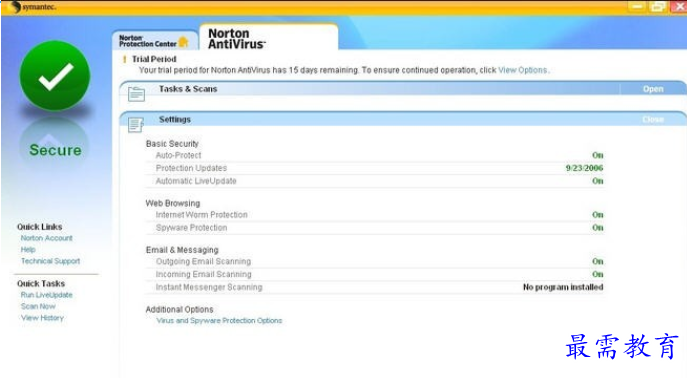This screenshot has width=687, height=378.
Task: Click the Settings document icon
Action: (x=136, y=124)
